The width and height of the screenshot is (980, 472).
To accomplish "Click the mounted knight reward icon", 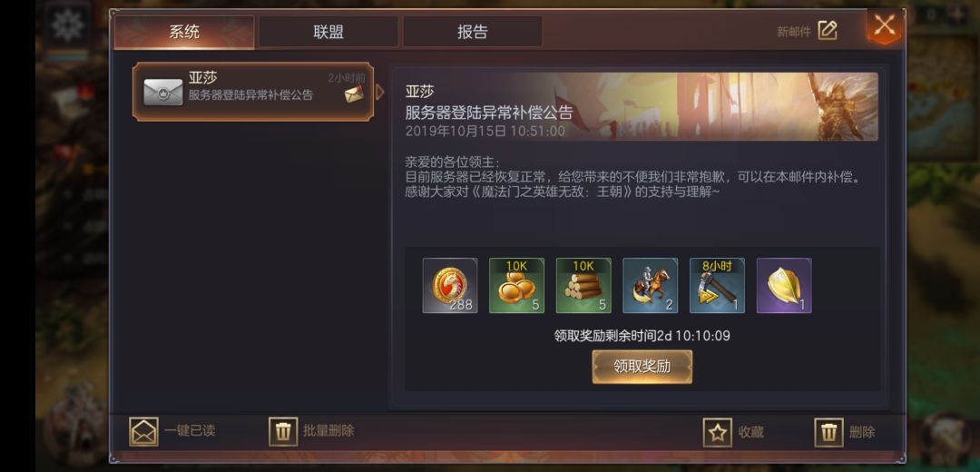I will [650, 286].
